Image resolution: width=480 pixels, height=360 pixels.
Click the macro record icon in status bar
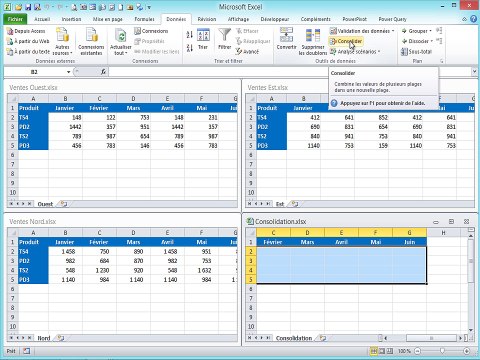pyautogui.click(x=26, y=351)
